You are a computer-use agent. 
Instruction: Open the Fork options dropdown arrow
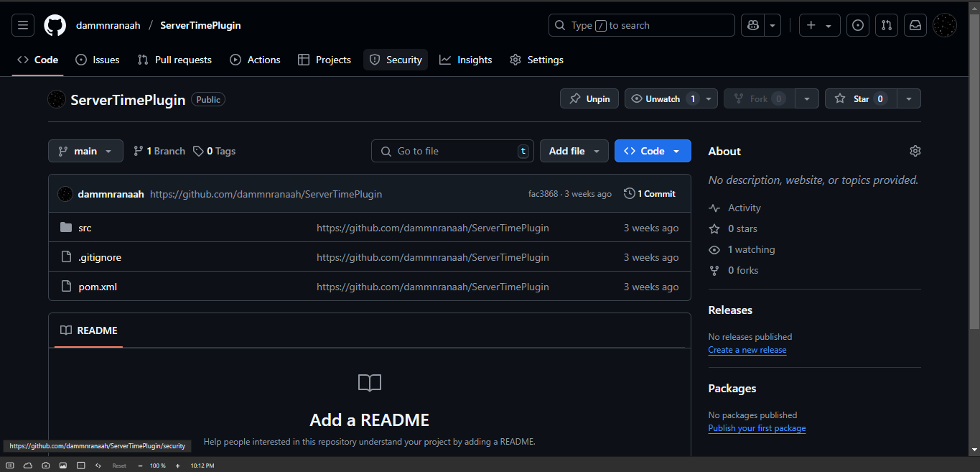coord(807,98)
